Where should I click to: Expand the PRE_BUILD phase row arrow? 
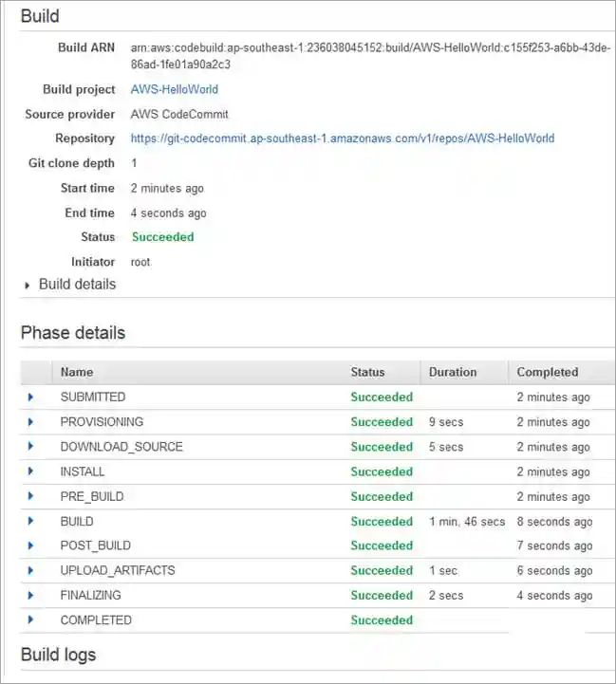pos(31,496)
